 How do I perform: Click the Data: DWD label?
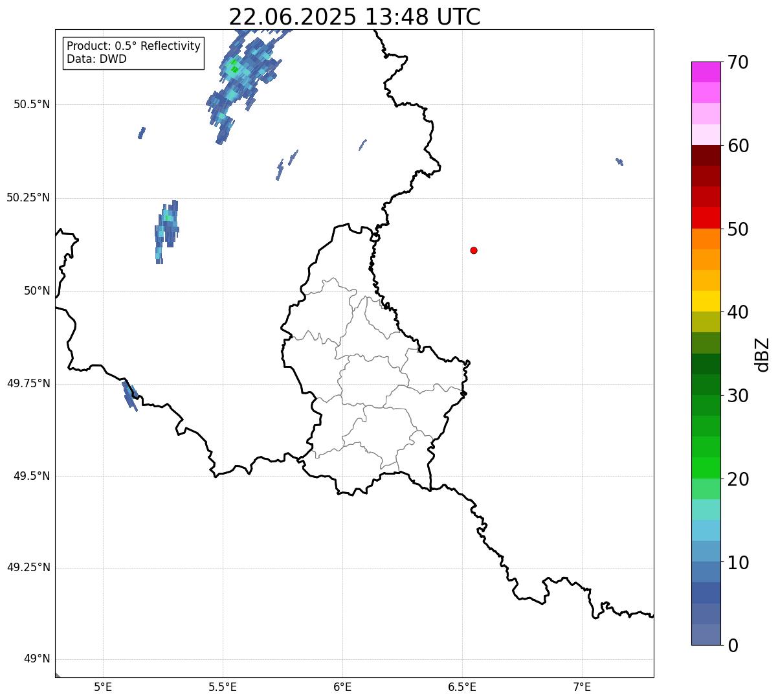(x=96, y=59)
